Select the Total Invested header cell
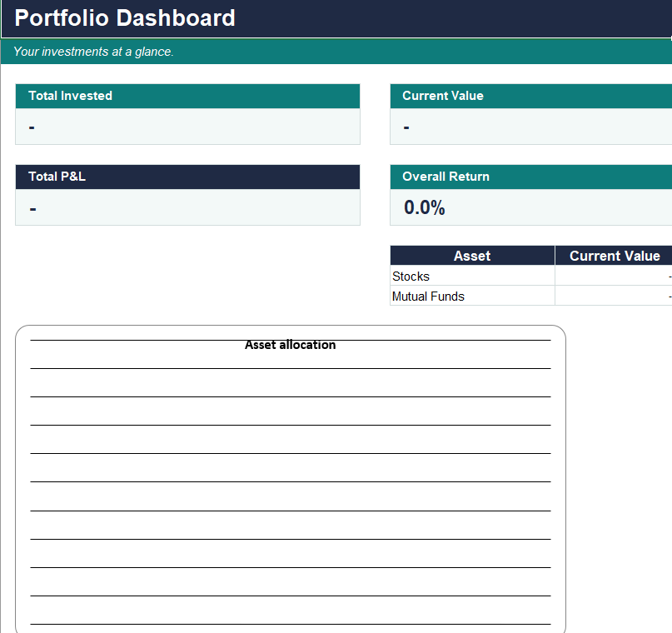The width and height of the screenshot is (672, 633). click(x=187, y=96)
